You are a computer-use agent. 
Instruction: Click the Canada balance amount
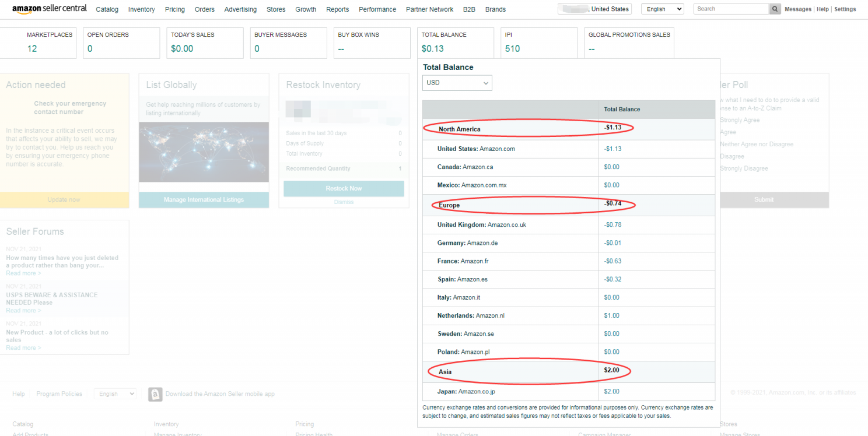click(x=612, y=167)
